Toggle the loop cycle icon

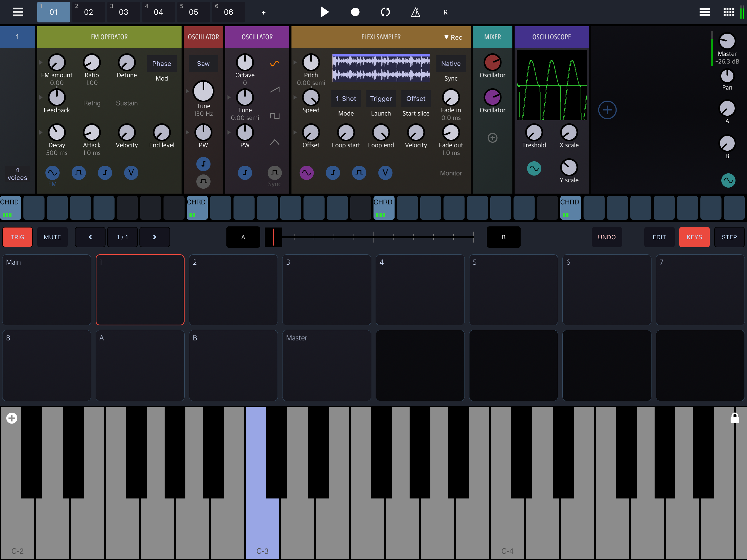coord(385,12)
